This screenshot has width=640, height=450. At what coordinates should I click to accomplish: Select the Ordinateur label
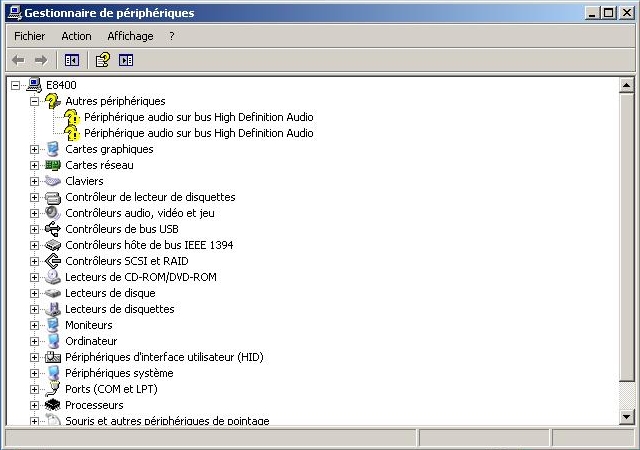(x=91, y=341)
